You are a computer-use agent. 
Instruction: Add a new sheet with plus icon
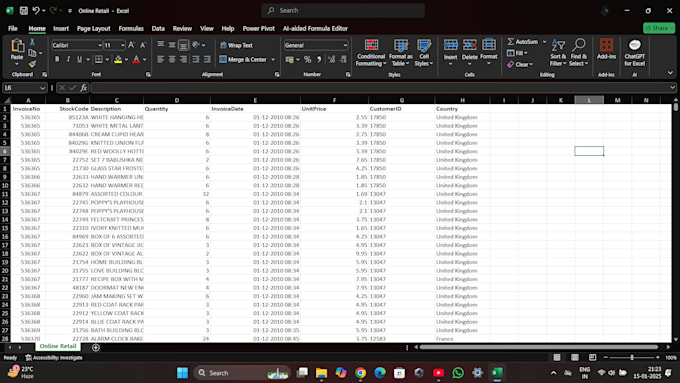pyautogui.click(x=96, y=347)
